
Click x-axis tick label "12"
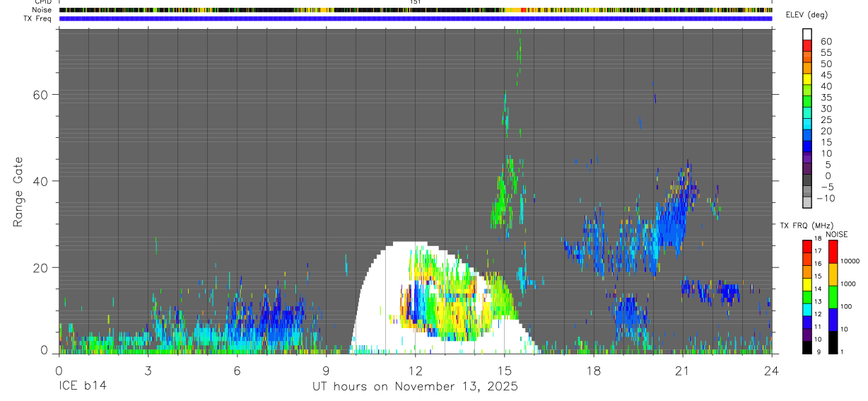click(x=416, y=371)
